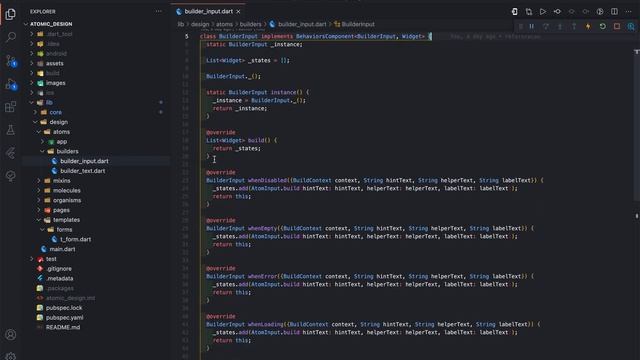This screenshot has height=360, width=640.
Task: Click whenDisabled method name in code
Action: coord(267,180)
